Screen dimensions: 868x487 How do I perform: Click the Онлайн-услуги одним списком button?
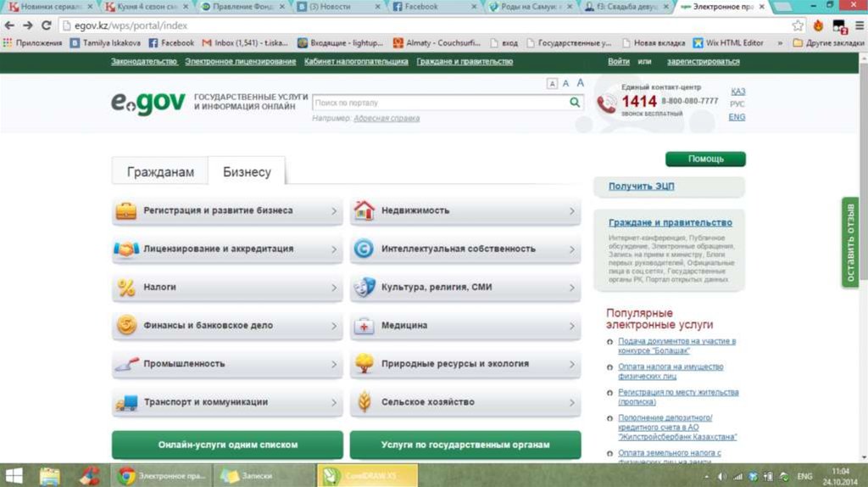pos(227,445)
